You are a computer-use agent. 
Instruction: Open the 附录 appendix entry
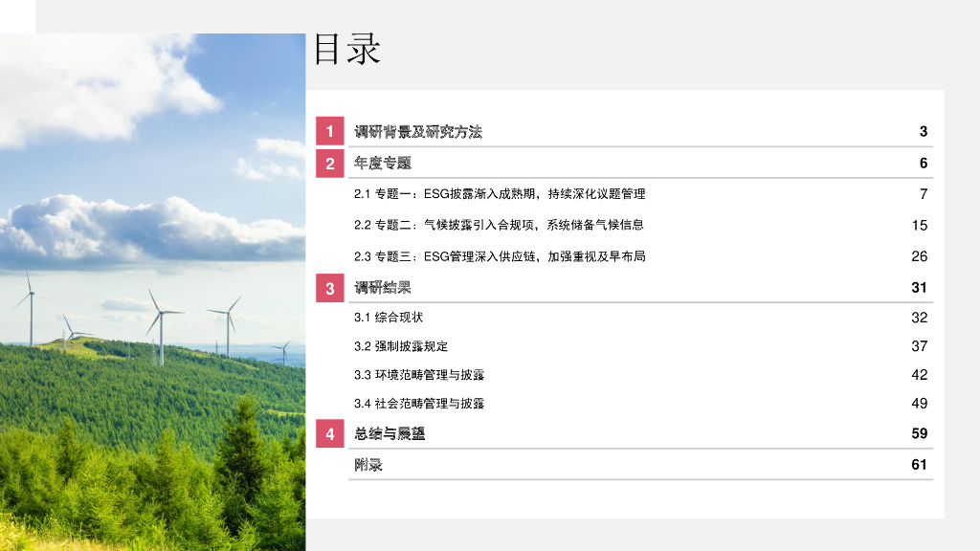pyautogui.click(x=368, y=465)
